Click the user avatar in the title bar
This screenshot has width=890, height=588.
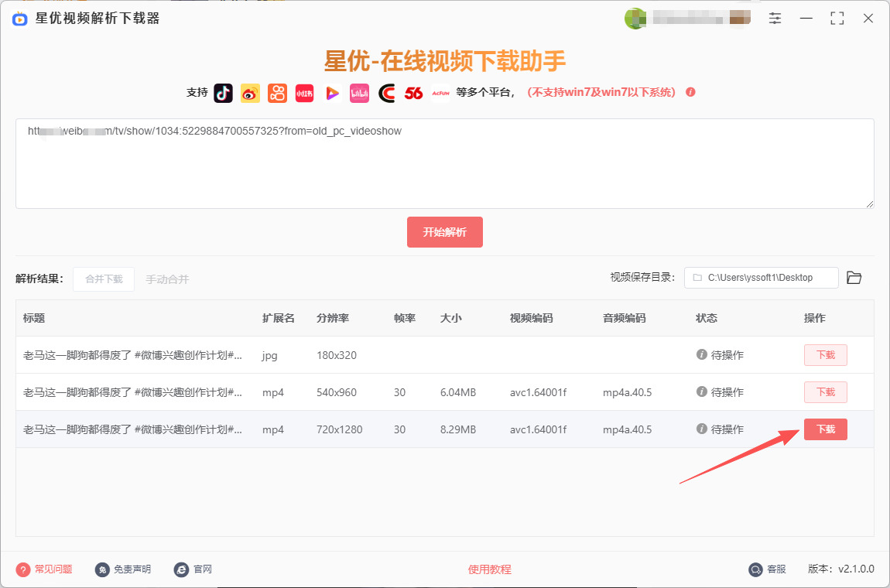click(635, 18)
